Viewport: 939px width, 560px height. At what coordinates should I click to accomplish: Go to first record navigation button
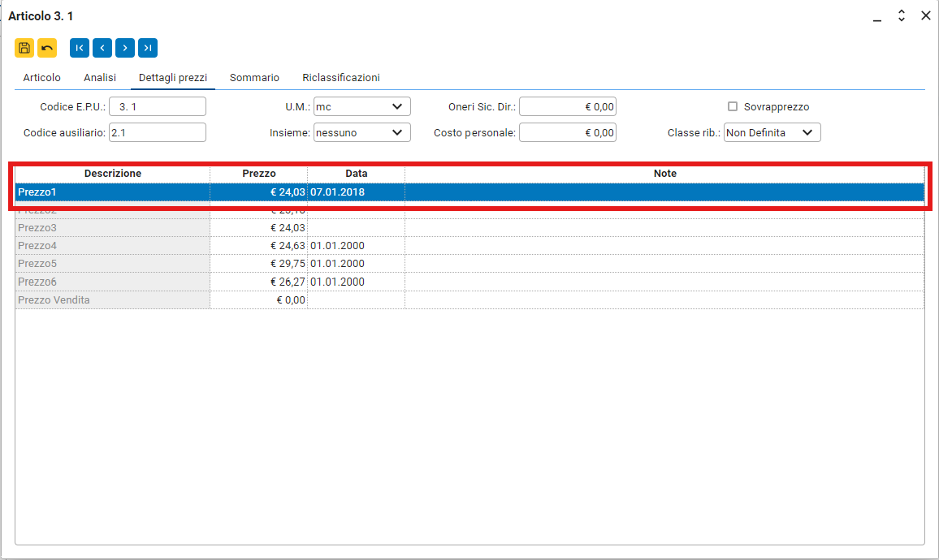[x=80, y=48]
